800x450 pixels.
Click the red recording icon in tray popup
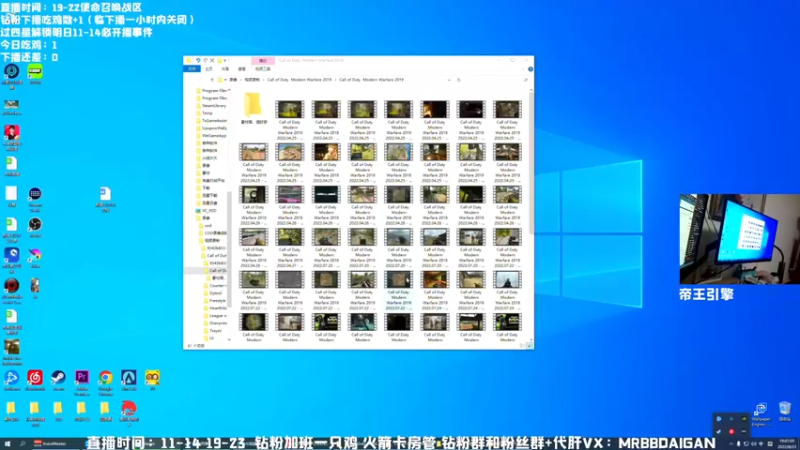(x=731, y=432)
